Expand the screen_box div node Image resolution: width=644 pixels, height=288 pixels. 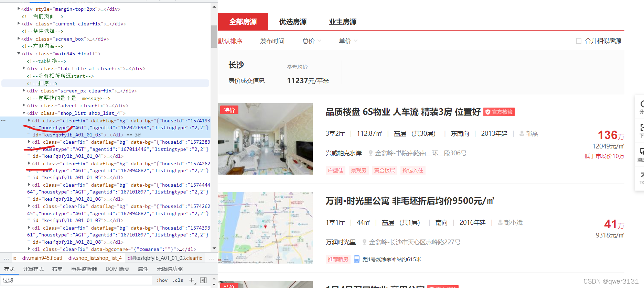[x=19, y=39]
